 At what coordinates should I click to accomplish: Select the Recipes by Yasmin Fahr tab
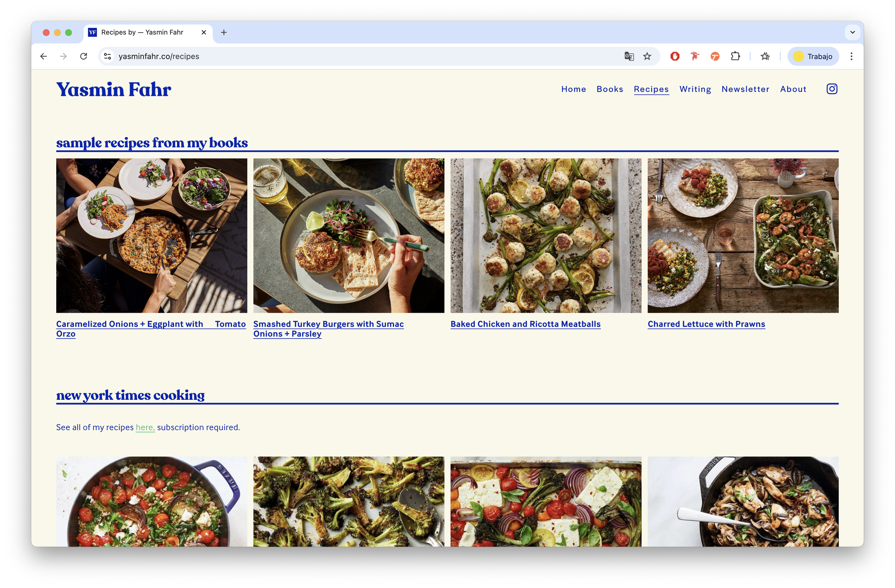pyautogui.click(x=143, y=32)
